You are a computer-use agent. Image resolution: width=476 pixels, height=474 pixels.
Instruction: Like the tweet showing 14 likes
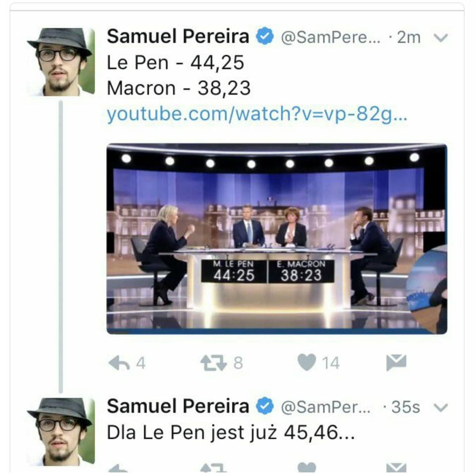click(306, 362)
